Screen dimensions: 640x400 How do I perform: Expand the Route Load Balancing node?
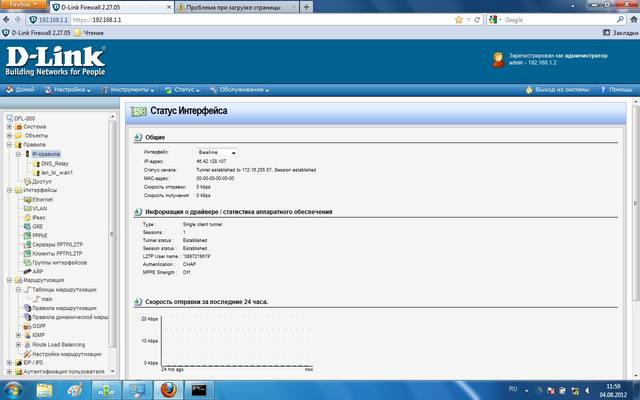tap(18, 345)
